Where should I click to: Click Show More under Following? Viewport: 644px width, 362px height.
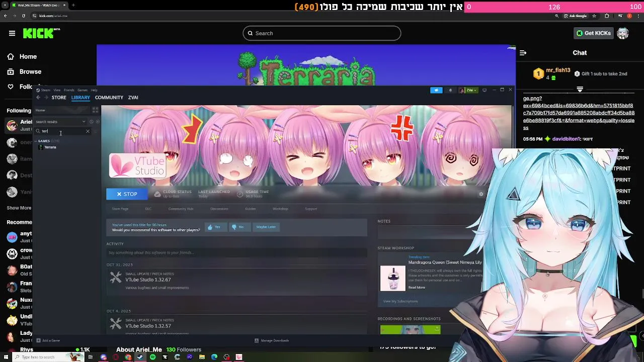pyautogui.click(x=19, y=208)
